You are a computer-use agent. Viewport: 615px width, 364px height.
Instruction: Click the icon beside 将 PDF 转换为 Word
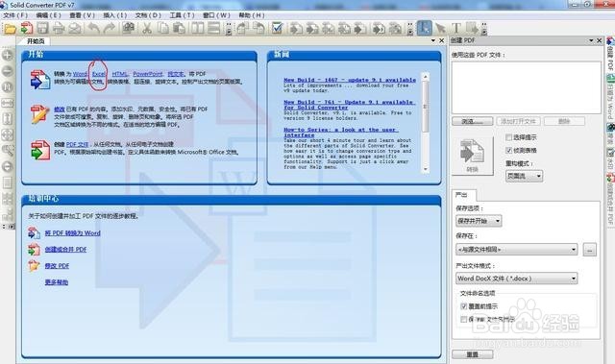coord(35,233)
